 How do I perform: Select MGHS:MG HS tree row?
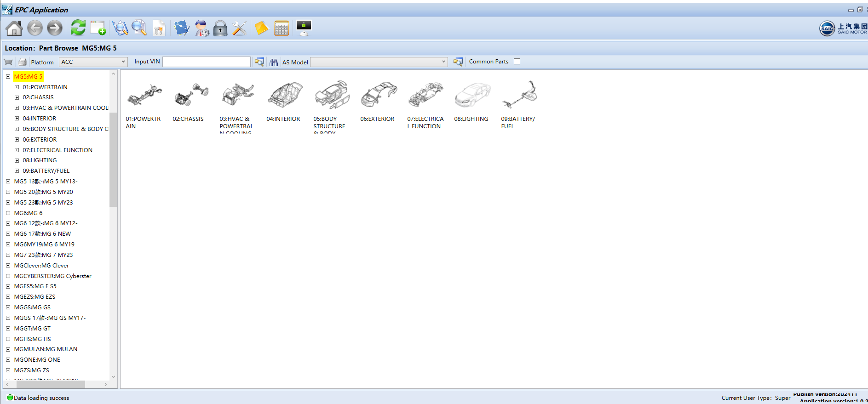click(x=32, y=339)
